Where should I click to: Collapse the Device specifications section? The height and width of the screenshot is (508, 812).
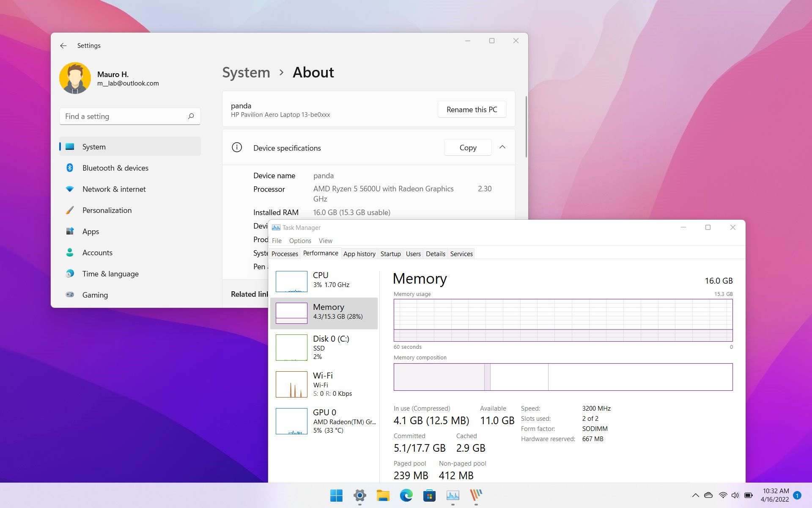coord(502,147)
